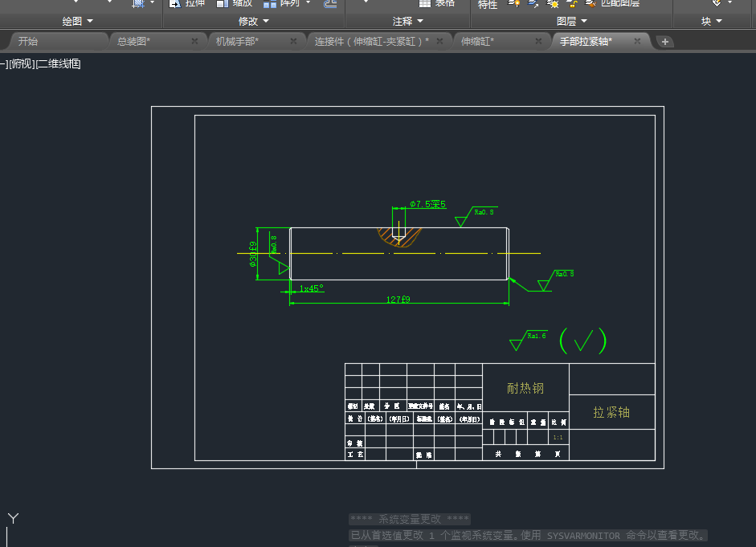
Task: Click the layer unisolate arrow icon
Action: (x=533, y=3)
